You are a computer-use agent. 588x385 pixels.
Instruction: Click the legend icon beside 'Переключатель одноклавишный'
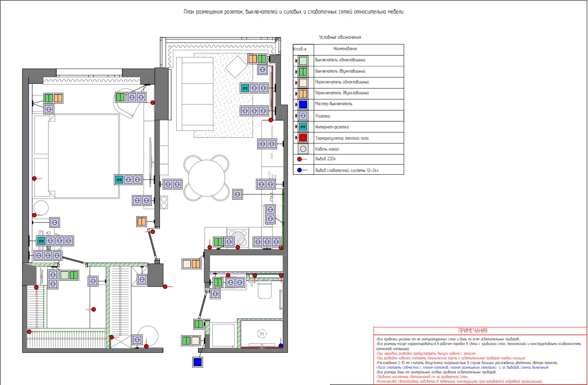(x=303, y=83)
